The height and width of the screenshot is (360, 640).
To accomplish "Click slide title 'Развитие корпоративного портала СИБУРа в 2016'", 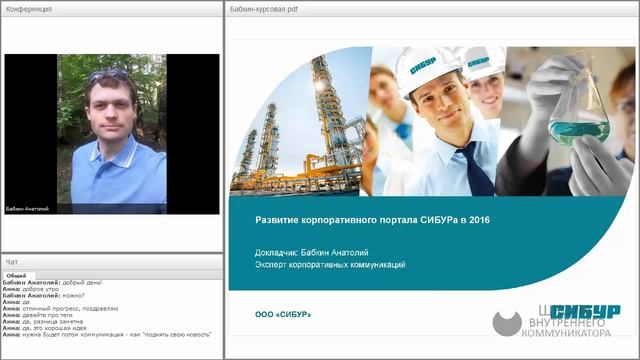I will (x=372, y=220).
